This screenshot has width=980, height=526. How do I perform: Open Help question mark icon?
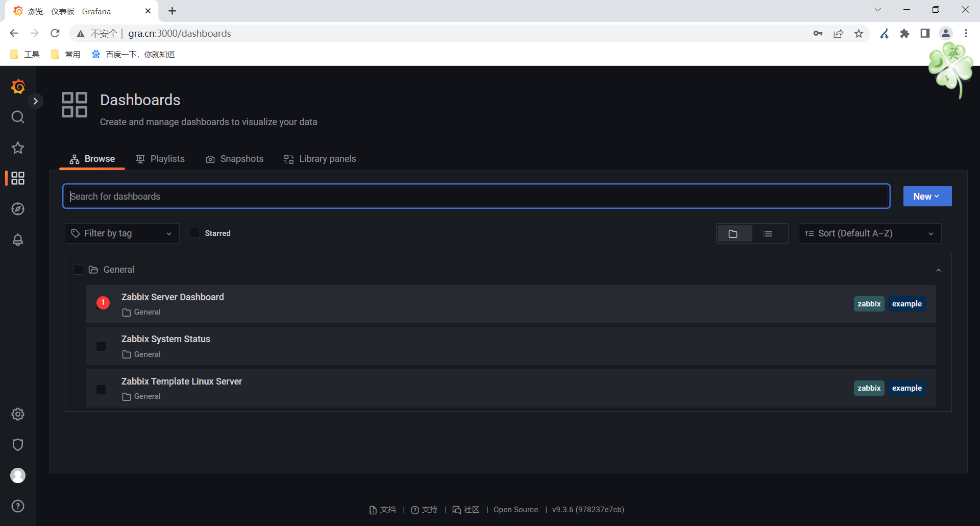tap(18, 506)
